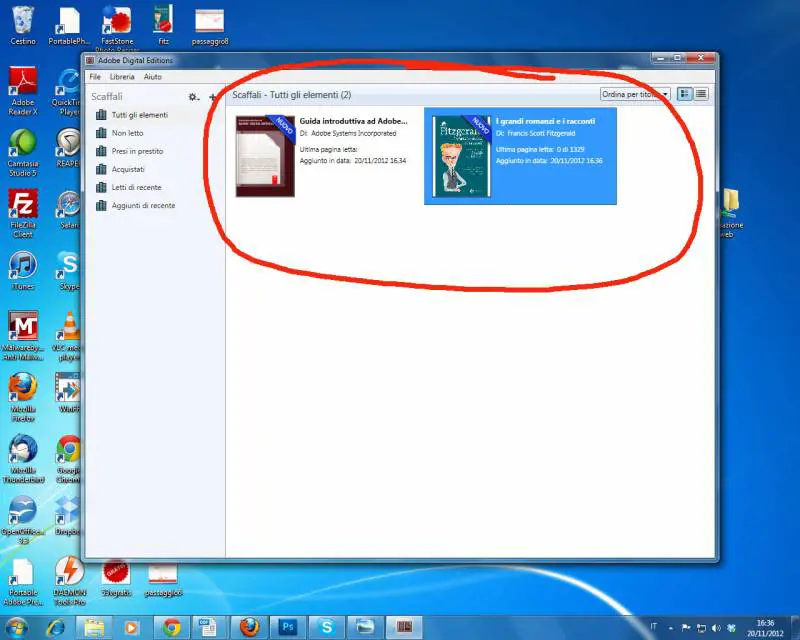The image size is (800, 640).
Task: Click the plus icon to add a shelf
Action: pyautogui.click(x=213, y=96)
